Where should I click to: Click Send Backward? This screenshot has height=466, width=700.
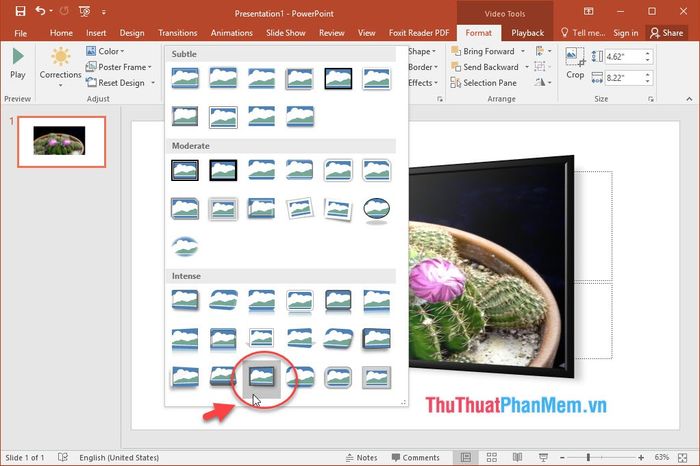(x=485, y=67)
